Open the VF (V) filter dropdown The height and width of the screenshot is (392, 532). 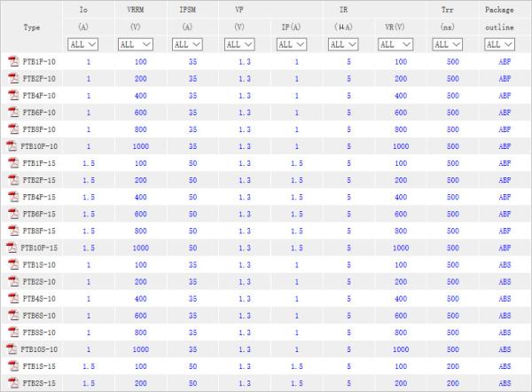click(x=239, y=44)
